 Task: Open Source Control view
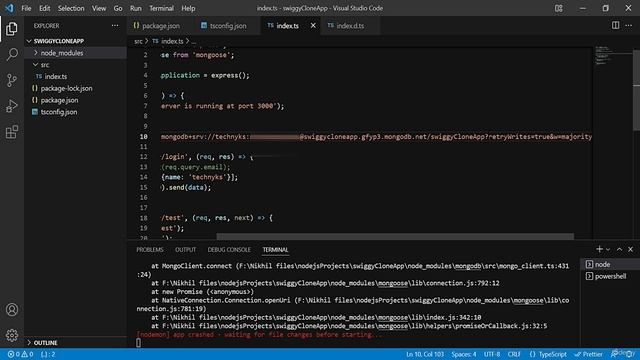(12, 80)
